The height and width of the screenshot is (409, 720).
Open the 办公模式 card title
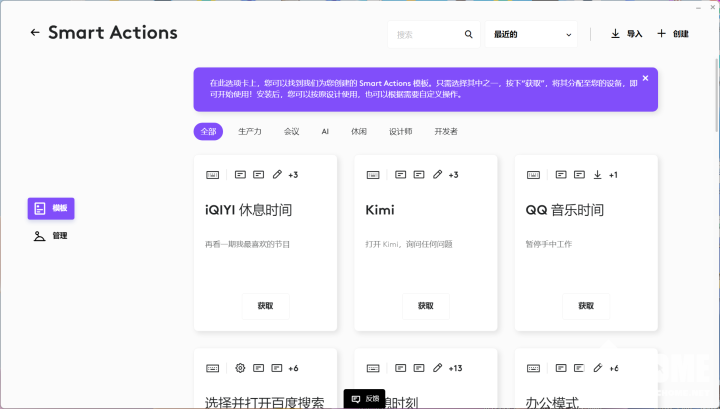pos(551,403)
